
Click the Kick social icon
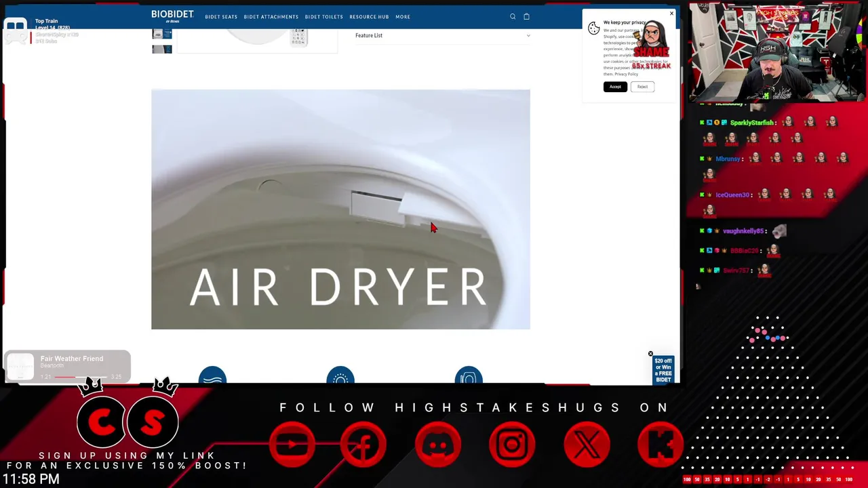[x=660, y=445]
